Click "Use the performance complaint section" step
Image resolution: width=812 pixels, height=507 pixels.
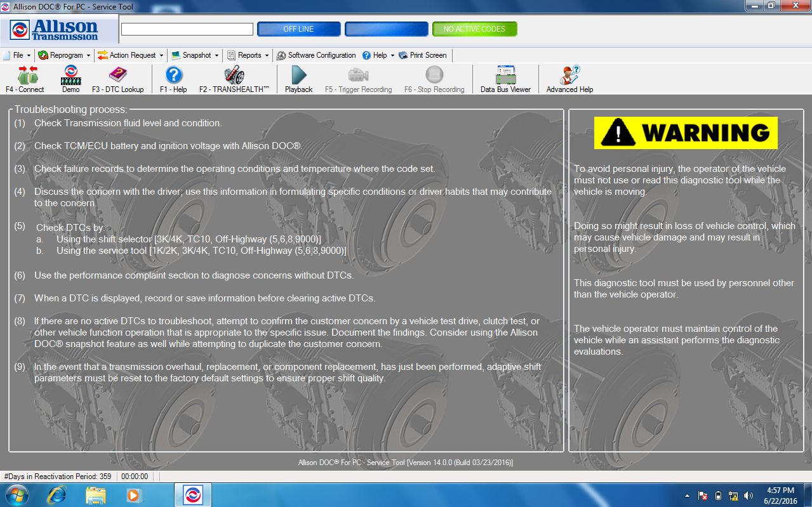194,275
